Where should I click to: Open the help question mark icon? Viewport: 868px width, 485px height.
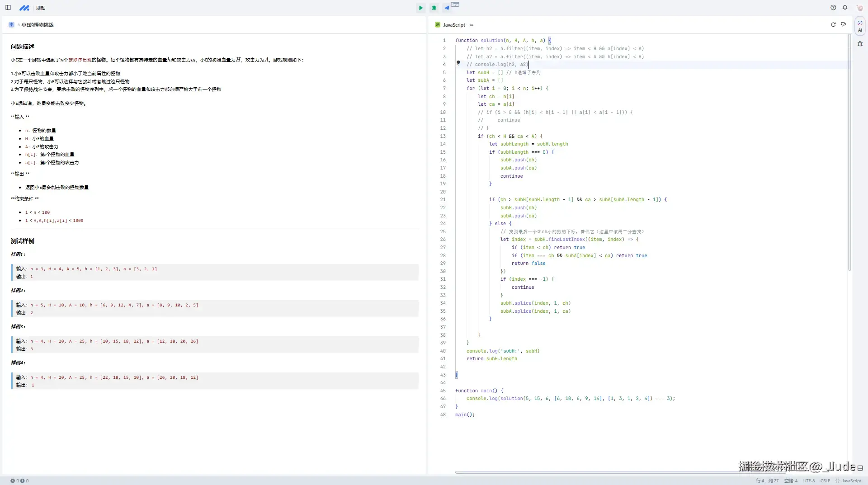[833, 8]
